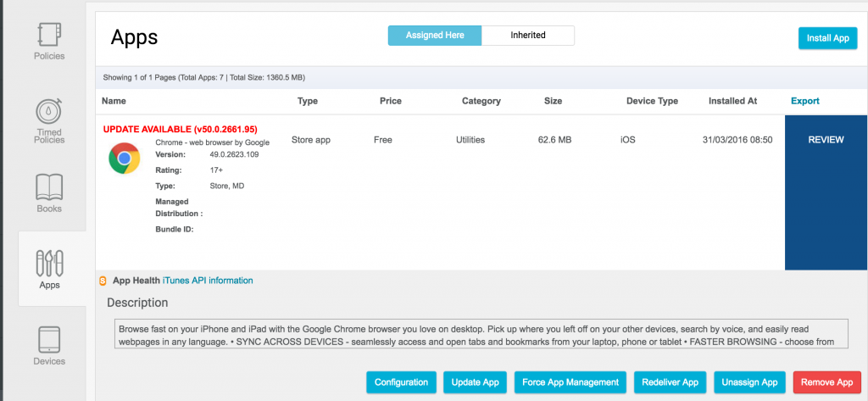Click the Category column header
The image size is (868, 401).
tap(481, 101)
